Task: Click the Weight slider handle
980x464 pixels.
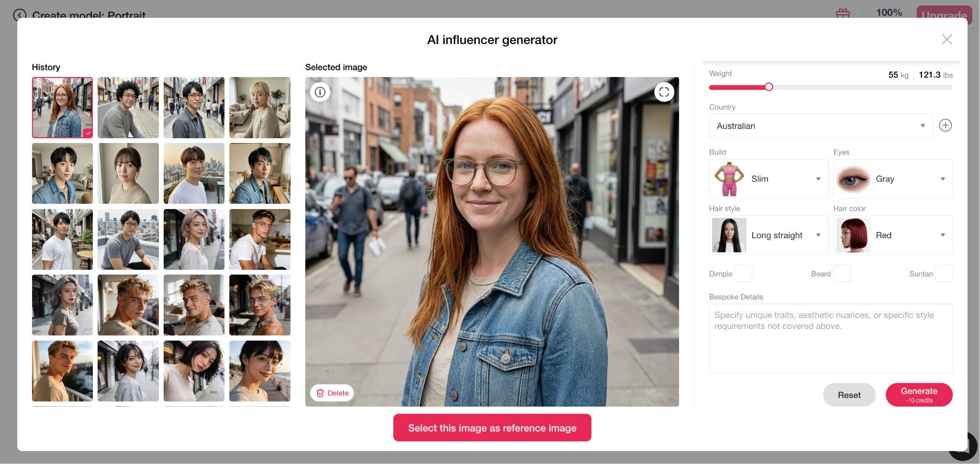Action: point(768,87)
